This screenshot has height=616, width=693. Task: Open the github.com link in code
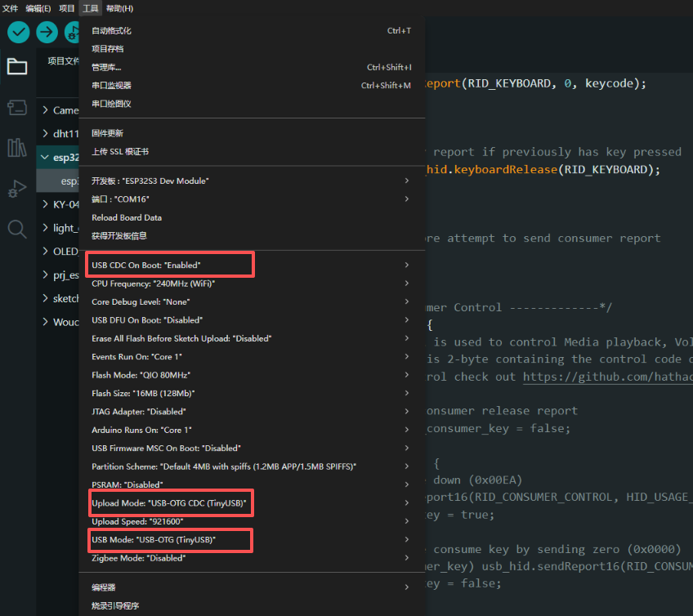point(607,377)
